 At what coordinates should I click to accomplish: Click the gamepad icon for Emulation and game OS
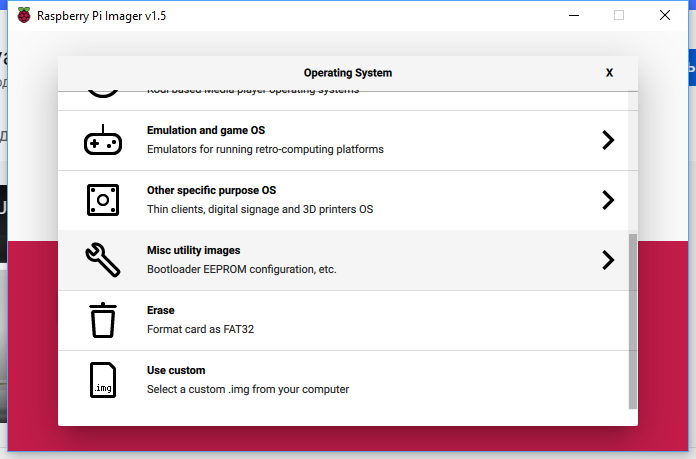point(103,140)
